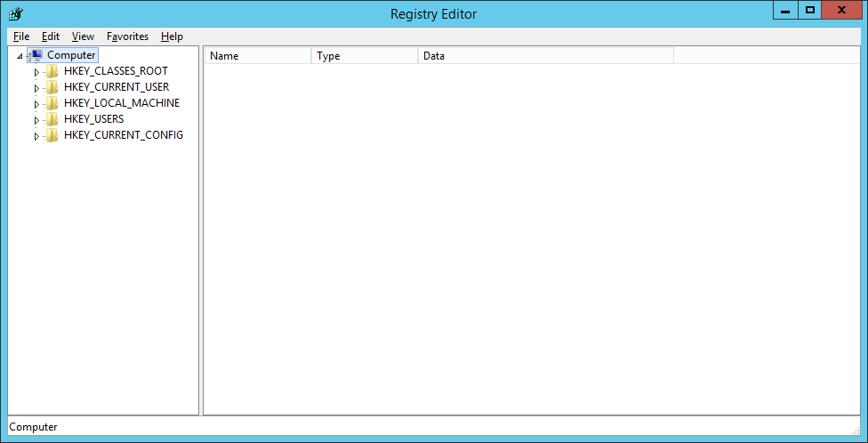868x443 pixels.
Task: Click the Registry Editor title bar icon
Action: tap(15, 14)
